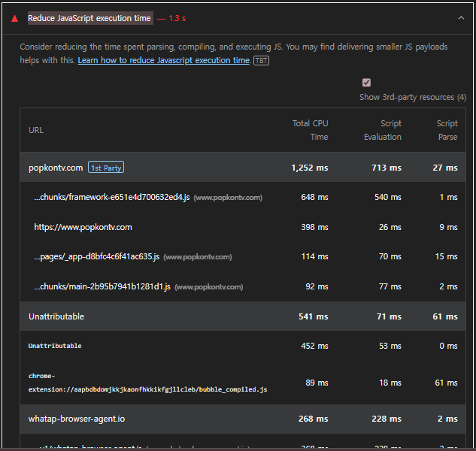Screen dimensions: 476x451
Task: Click the 452 ms Unattributable CPU time
Action: click(x=314, y=346)
